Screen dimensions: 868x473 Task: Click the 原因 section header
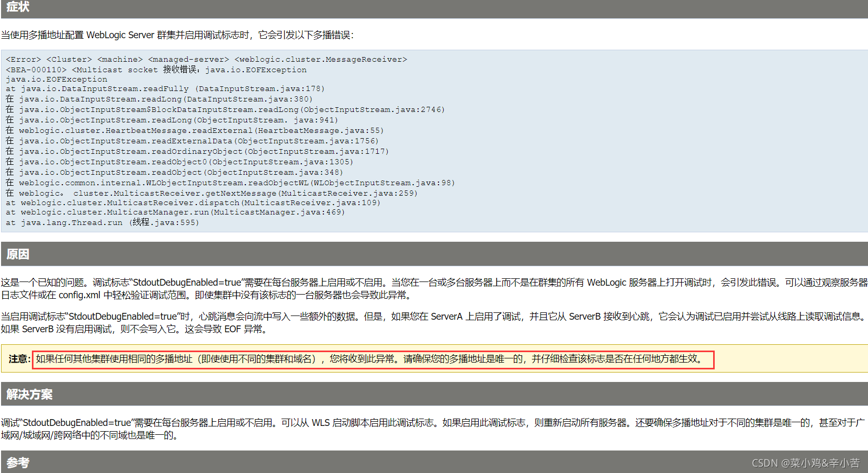point(434,254)
